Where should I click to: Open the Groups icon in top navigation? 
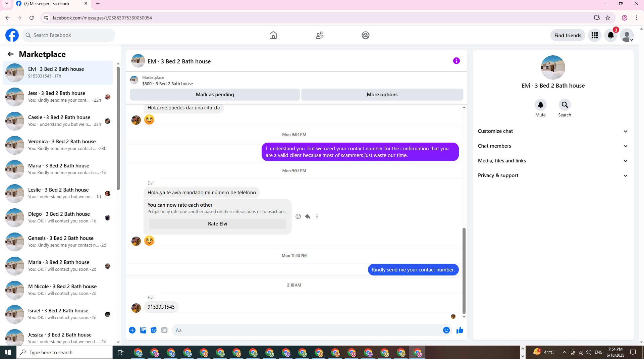click(x=366, y=35)
